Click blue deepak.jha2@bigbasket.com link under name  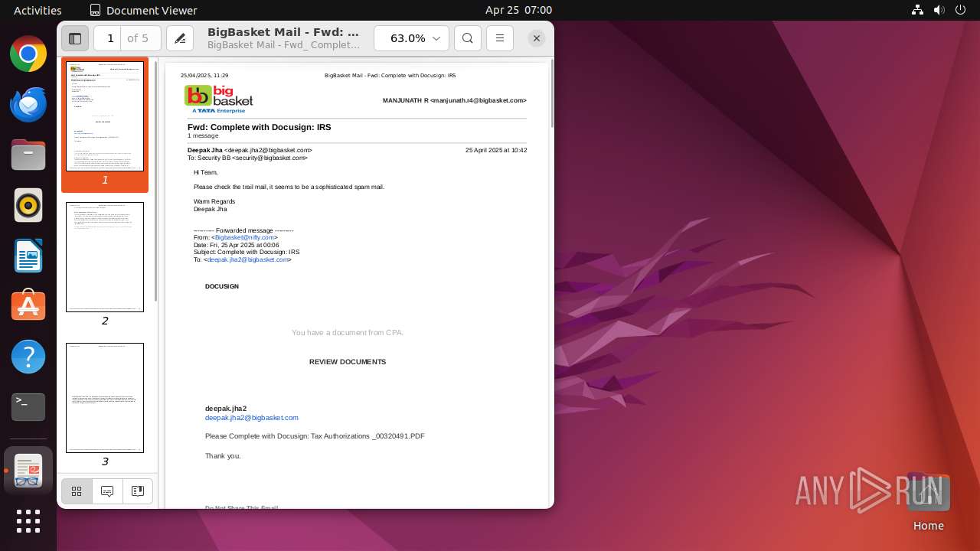pyautogui.click(x=252, y=418)
